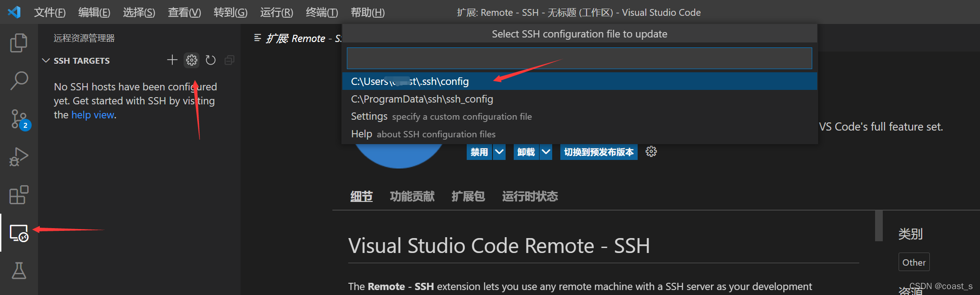Open the 文件(F) menu
This screenshot has width=980, height=295.
pyautogui.click(x=50, y=13)
